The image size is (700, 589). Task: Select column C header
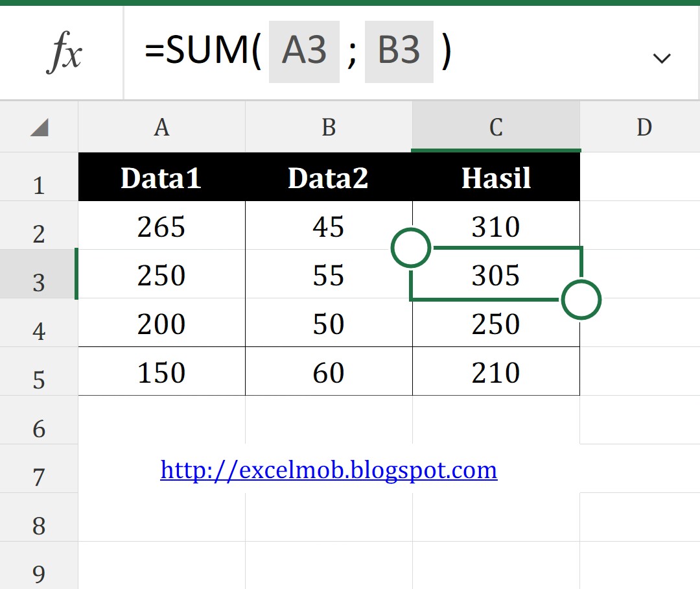tap(496, 127)
